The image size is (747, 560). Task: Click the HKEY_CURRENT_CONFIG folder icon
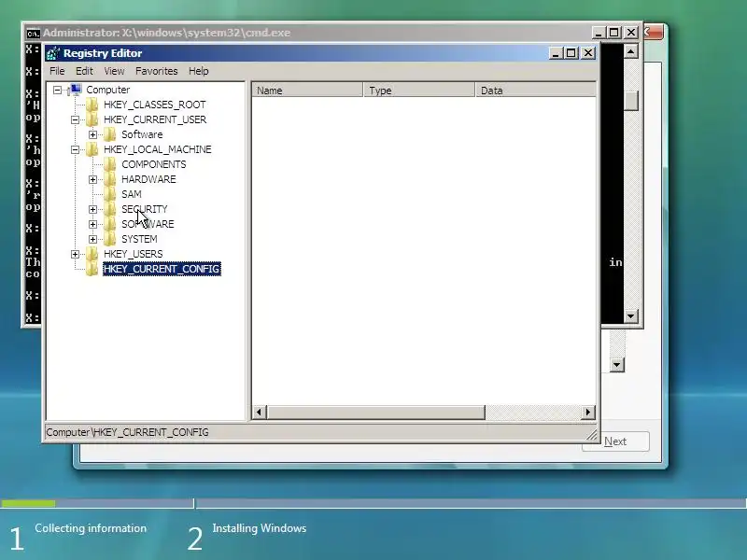click(92, 269)
